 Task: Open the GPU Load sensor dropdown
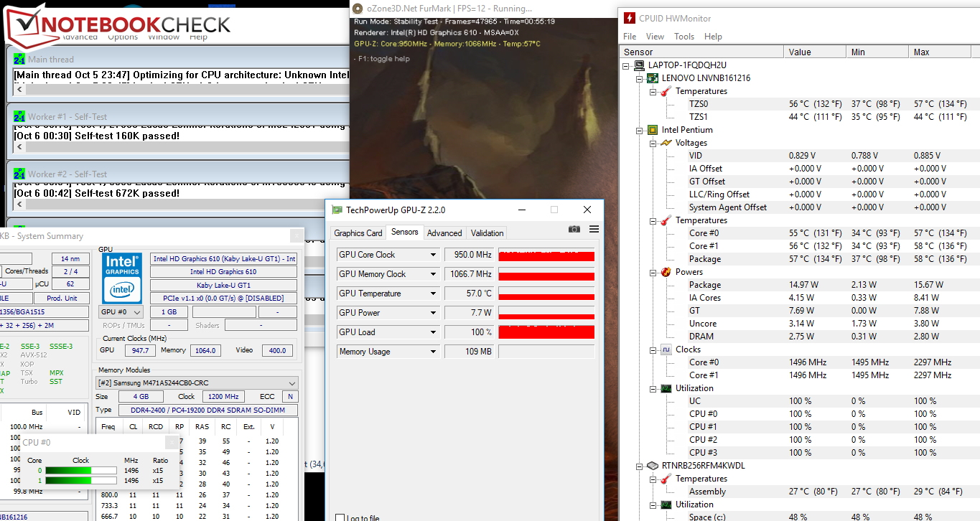(434, 332)
